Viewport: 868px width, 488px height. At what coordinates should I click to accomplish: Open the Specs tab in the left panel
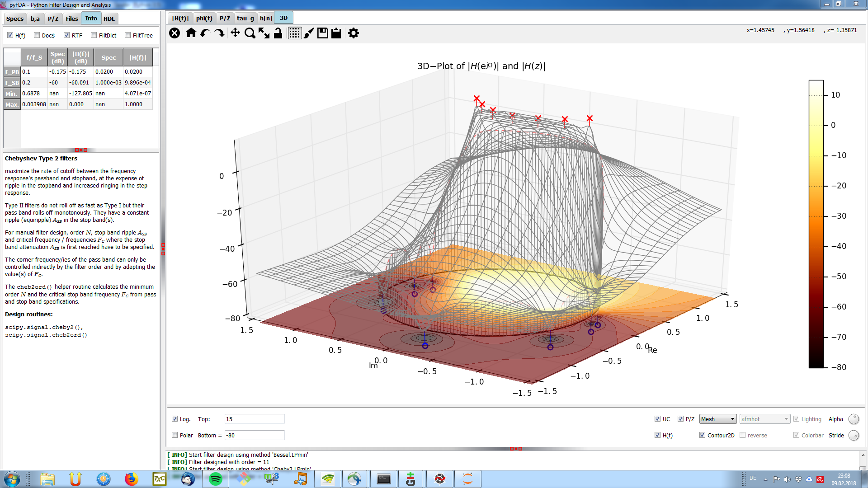[15, 19]
